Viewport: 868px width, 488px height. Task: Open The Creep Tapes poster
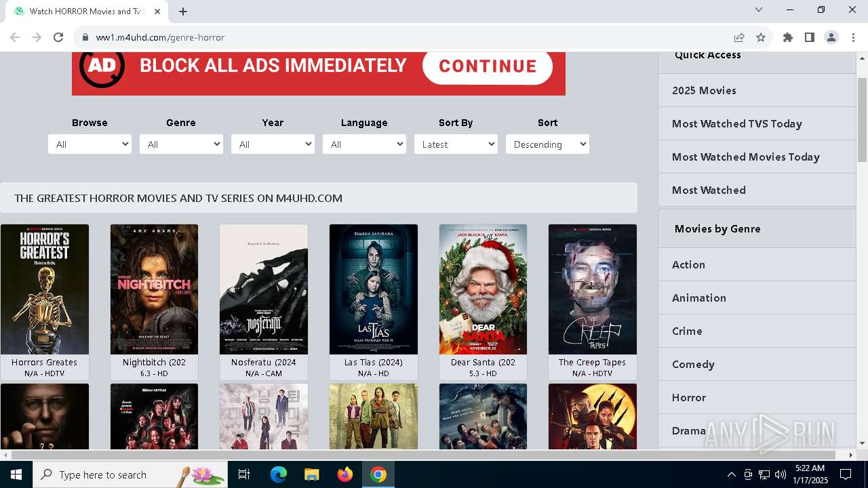[x=593, y=289]
